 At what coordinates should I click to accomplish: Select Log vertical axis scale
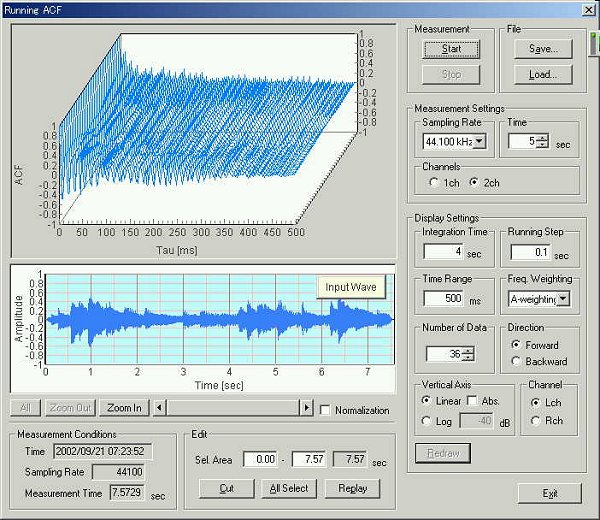[x=428, y=421]
